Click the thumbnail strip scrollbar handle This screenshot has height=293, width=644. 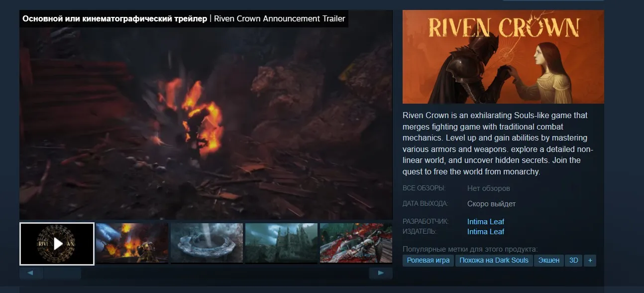point(62,273)
